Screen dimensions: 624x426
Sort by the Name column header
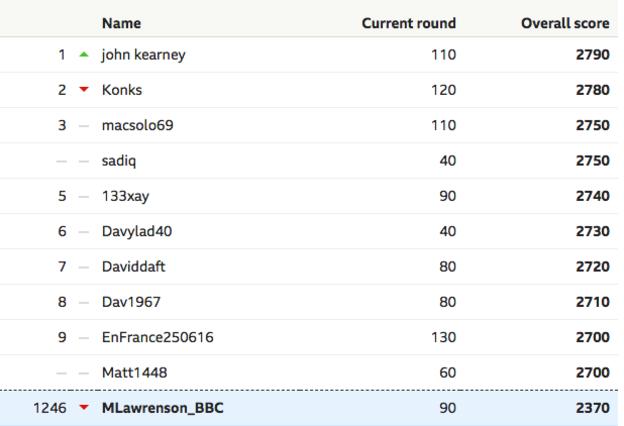click(x=121, y=23)
